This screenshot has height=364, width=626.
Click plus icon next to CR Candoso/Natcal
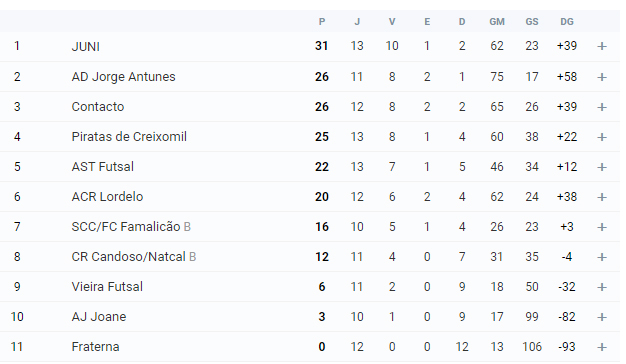(602, 257)
